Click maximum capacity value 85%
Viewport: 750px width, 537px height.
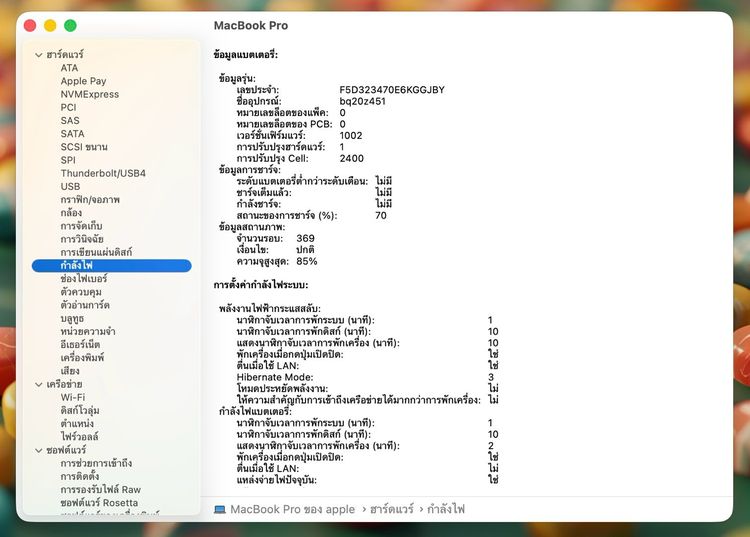pyautogui.click(x=307, y=261)
